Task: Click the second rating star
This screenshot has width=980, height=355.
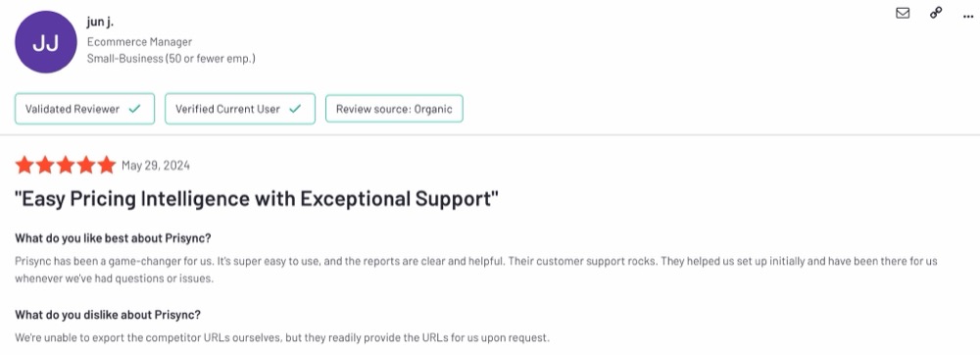Action: point(45,165)
